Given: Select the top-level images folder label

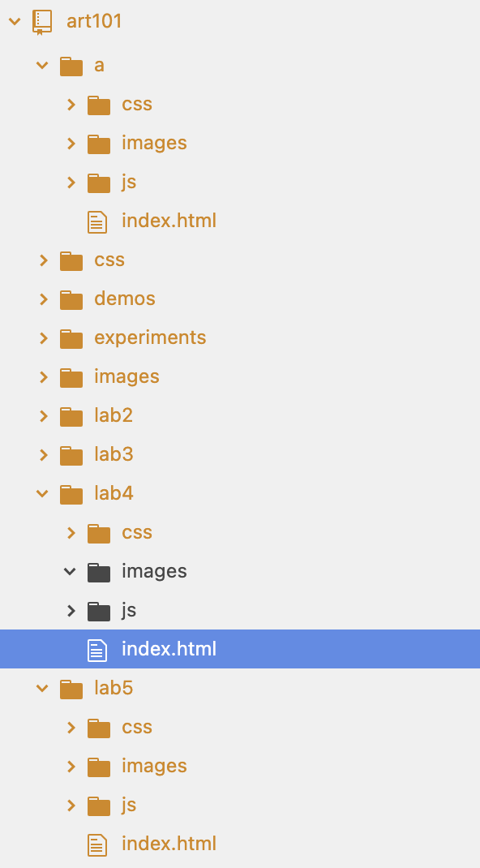Looking at the screenshot, I should [126, 377].
